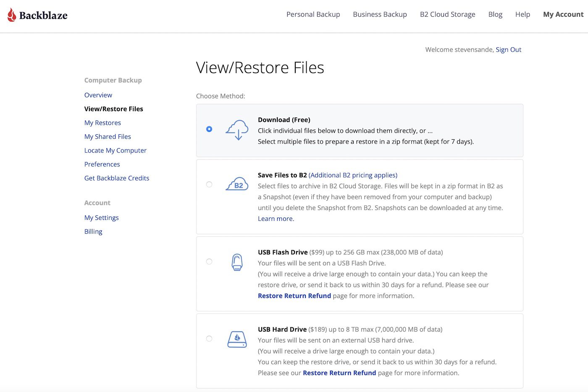The width and height of the screenshot is (588, 392).
Task: Open the Blog navigation link
Action: pos(495,14)
